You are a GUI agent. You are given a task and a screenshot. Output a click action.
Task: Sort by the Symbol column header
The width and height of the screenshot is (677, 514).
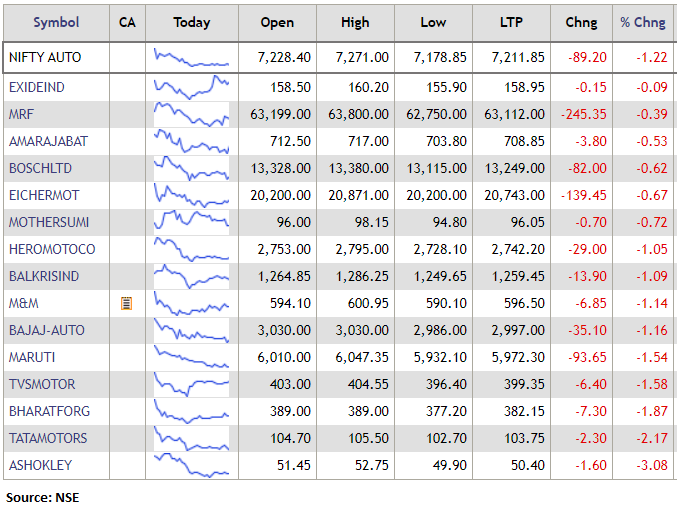coord(55,22)
